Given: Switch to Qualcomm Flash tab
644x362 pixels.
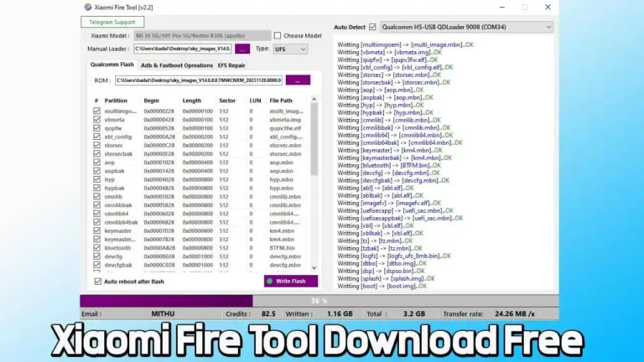Looking at the screenshot, I should tap(112, 65).
